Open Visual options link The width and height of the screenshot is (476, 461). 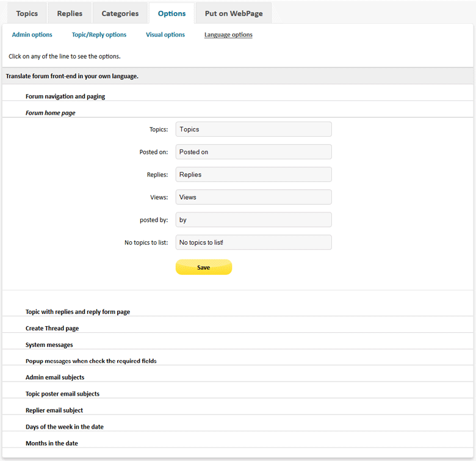(x=165, y=35)
